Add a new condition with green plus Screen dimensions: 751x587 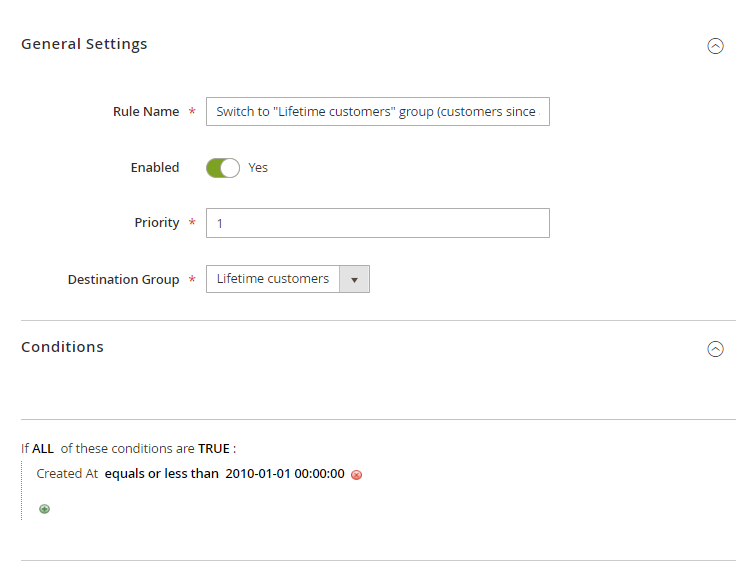44,509
